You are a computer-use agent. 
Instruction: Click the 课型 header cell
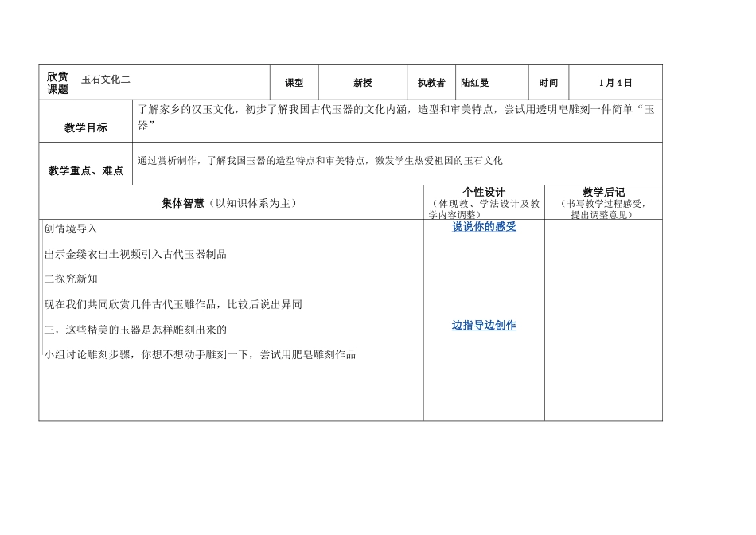294,83
